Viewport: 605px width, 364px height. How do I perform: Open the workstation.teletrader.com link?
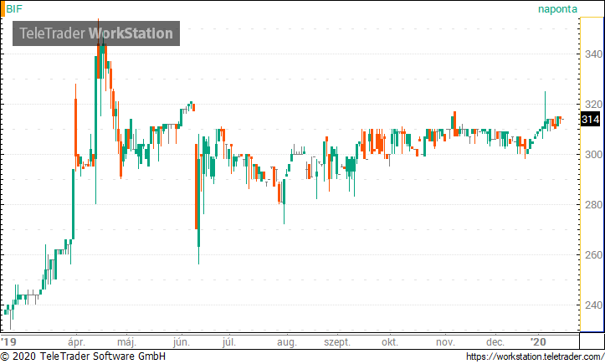click(x=536, y=356)
